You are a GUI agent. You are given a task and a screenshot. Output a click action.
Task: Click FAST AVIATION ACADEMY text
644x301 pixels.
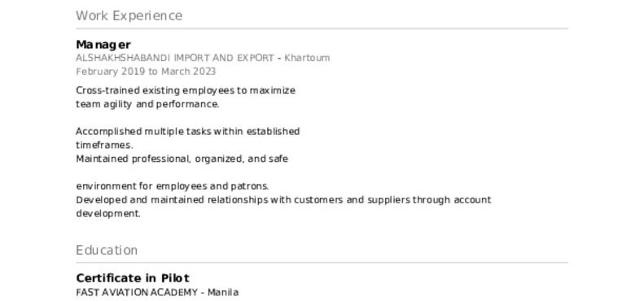[137, 293]
